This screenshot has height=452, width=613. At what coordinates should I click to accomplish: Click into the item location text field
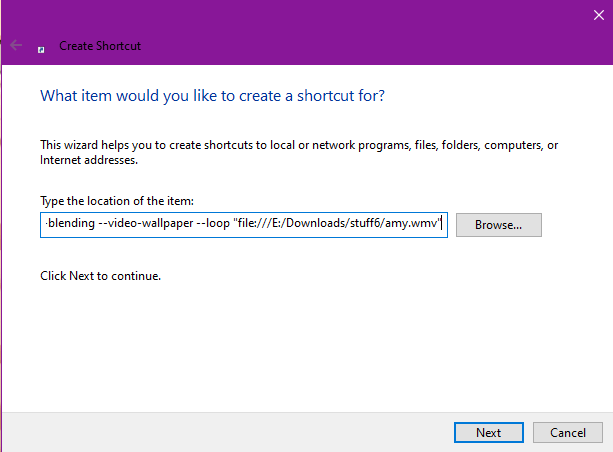pos(244,225)
